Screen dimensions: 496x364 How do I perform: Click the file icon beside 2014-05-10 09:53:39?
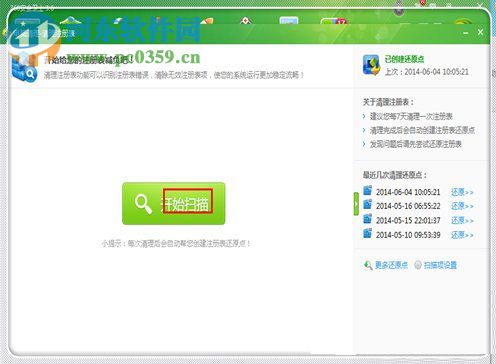click(x=367, y=233)
